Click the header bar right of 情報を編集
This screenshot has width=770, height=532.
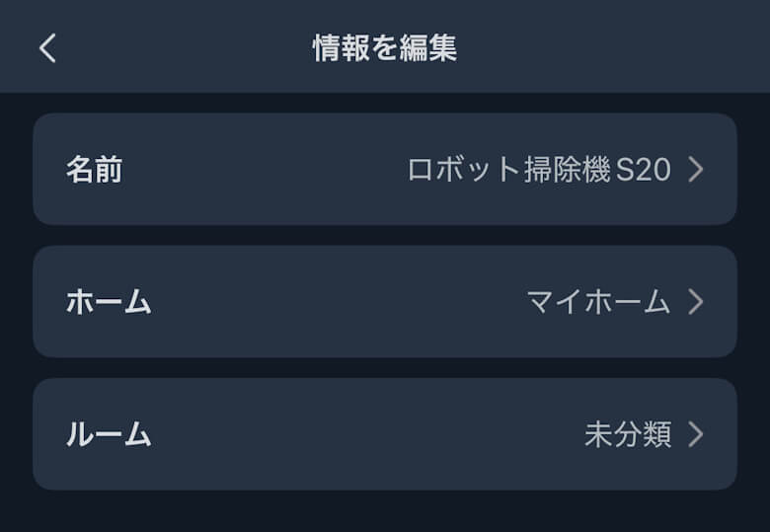click(612, 47)
